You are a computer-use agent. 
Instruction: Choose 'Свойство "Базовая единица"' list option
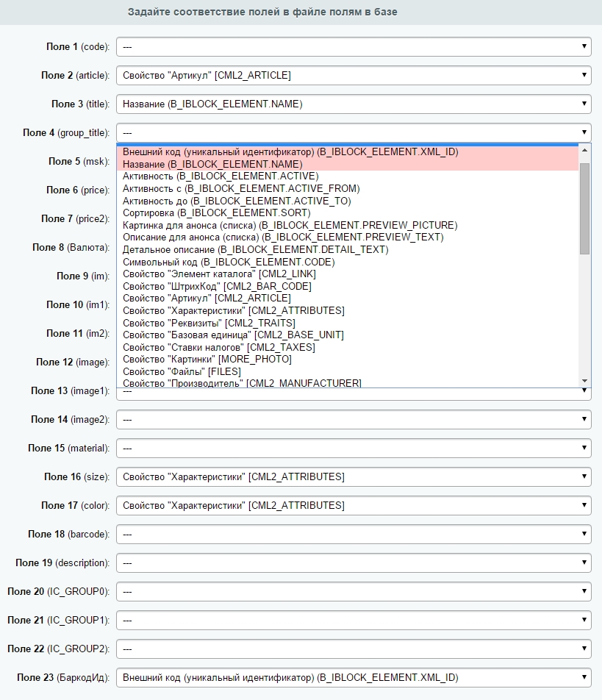coord(233,335)
